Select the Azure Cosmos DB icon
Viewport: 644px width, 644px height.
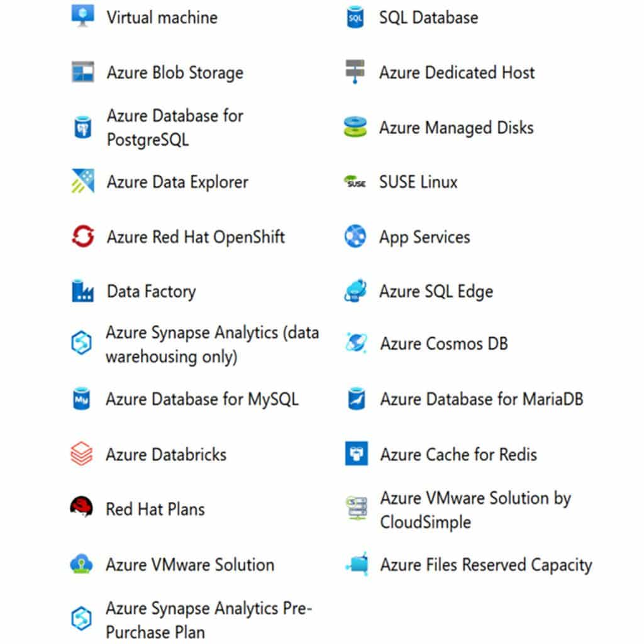click(x=355, y=343)
